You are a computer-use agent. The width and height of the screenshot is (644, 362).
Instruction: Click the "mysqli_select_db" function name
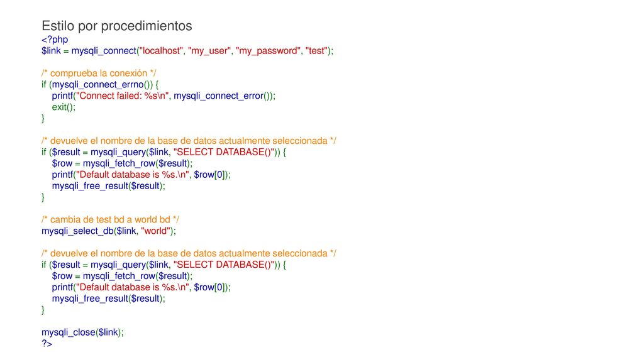tap(77, 231)
